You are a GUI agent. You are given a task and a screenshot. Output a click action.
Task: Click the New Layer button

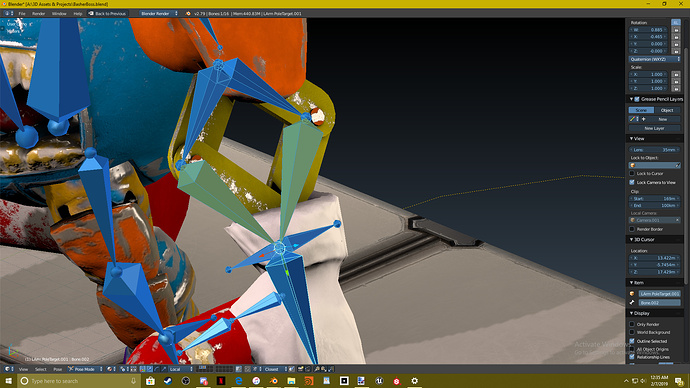(x=654, y=128)
